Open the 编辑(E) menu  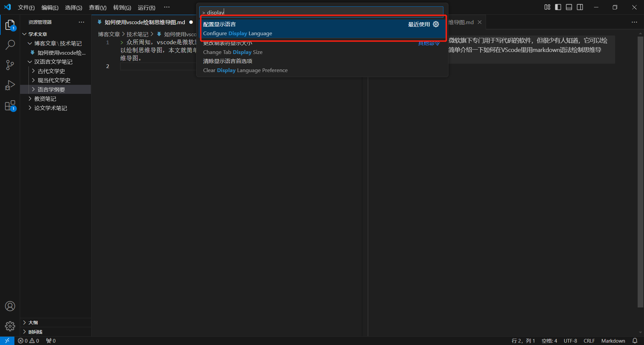[50, 7]
